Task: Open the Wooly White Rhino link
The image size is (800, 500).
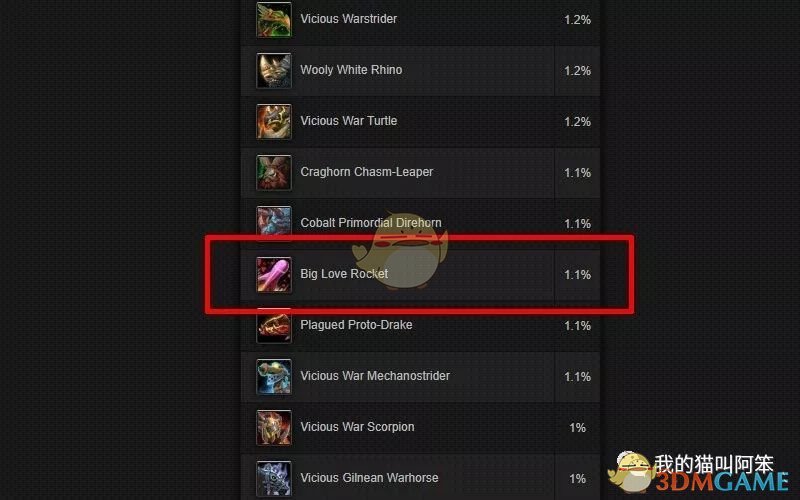Action: [351, 70]
